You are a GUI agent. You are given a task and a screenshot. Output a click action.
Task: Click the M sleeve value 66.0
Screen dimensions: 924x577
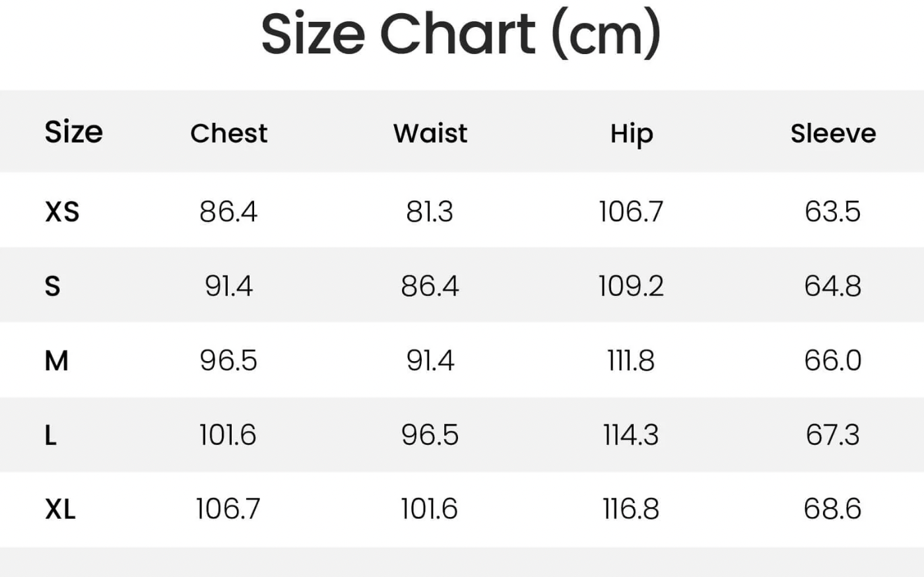(832, 361)
